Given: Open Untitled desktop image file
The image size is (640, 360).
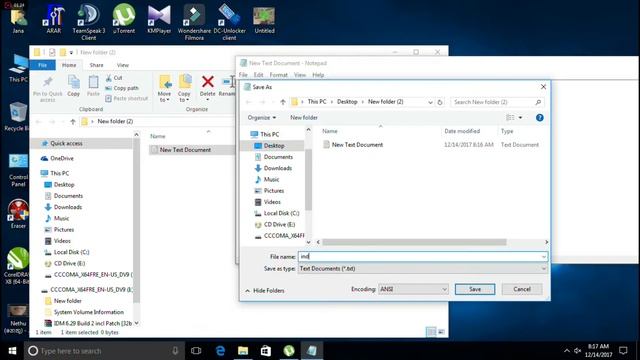Looking at the screenshot, I should tap(264, 19).
